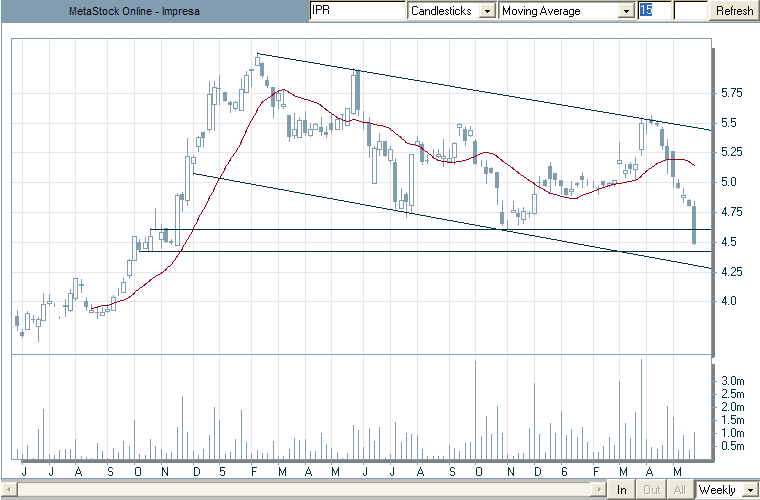The image size is (760, 500).
Task: Click the year 6 label on time axis
Action: (x=563, y=471)
